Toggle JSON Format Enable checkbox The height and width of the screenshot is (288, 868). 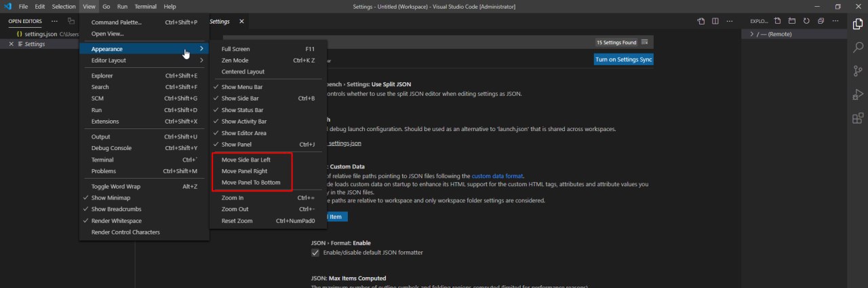315,253
